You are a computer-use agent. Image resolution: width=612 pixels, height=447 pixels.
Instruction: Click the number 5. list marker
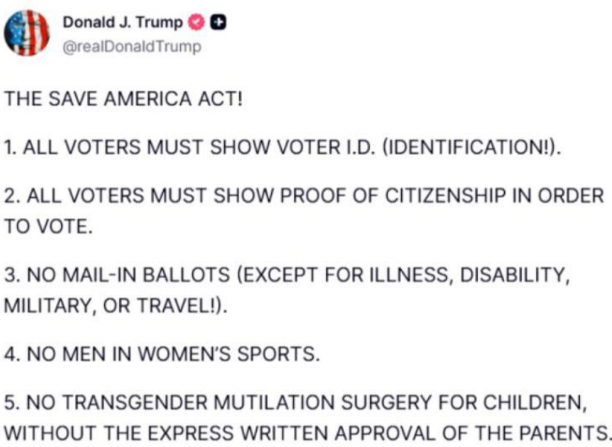[x=12, y=401]
